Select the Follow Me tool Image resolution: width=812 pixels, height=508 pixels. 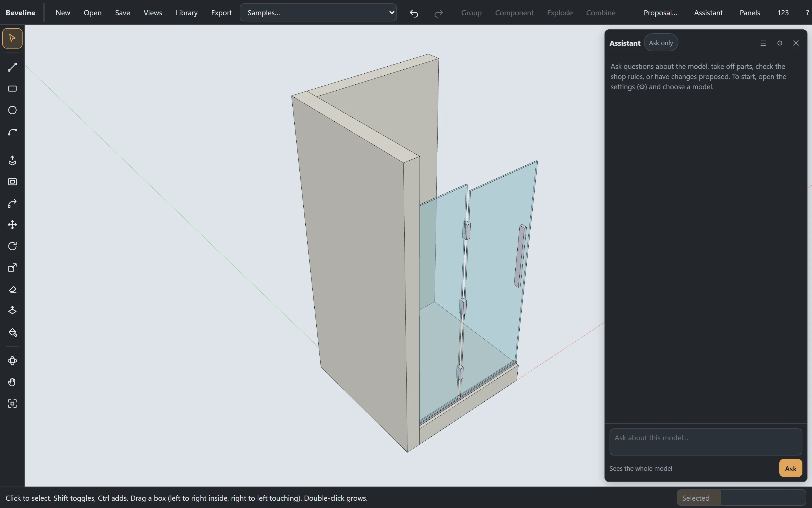tap(12, 203)
